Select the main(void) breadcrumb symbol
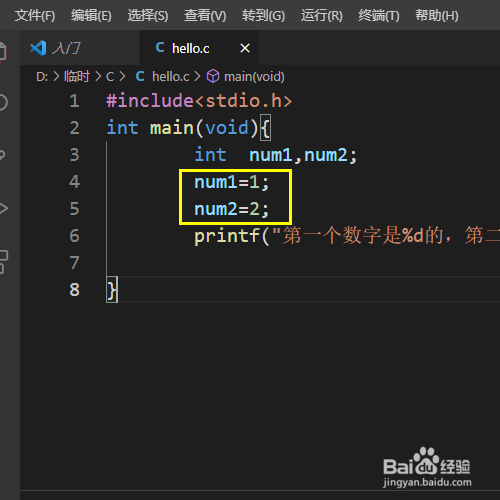Screen dimensions: 500x500 254,77
